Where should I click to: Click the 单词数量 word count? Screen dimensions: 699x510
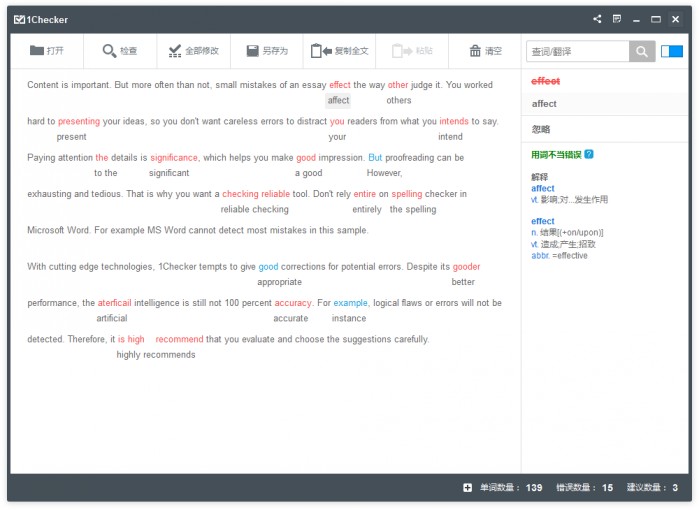coord(511,488)
